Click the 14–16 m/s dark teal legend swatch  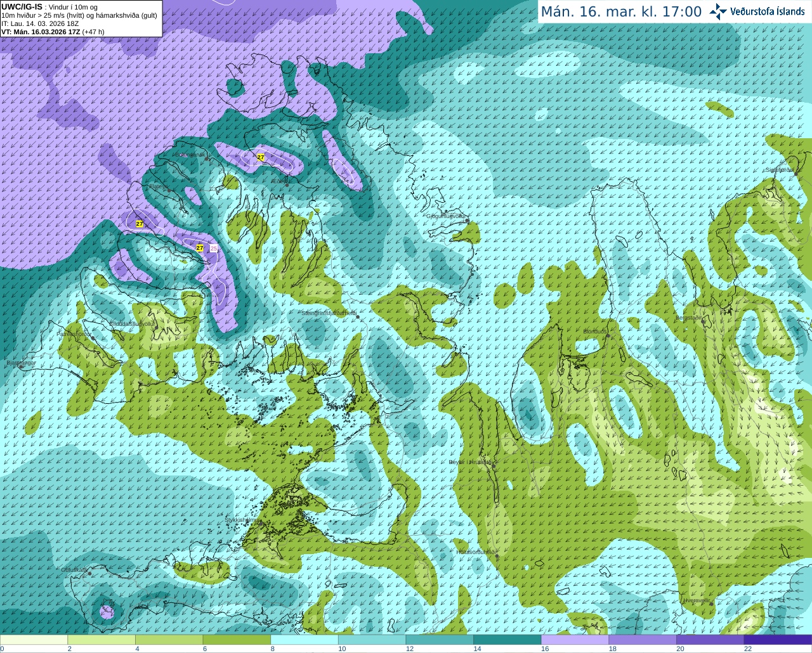point(507,640)
